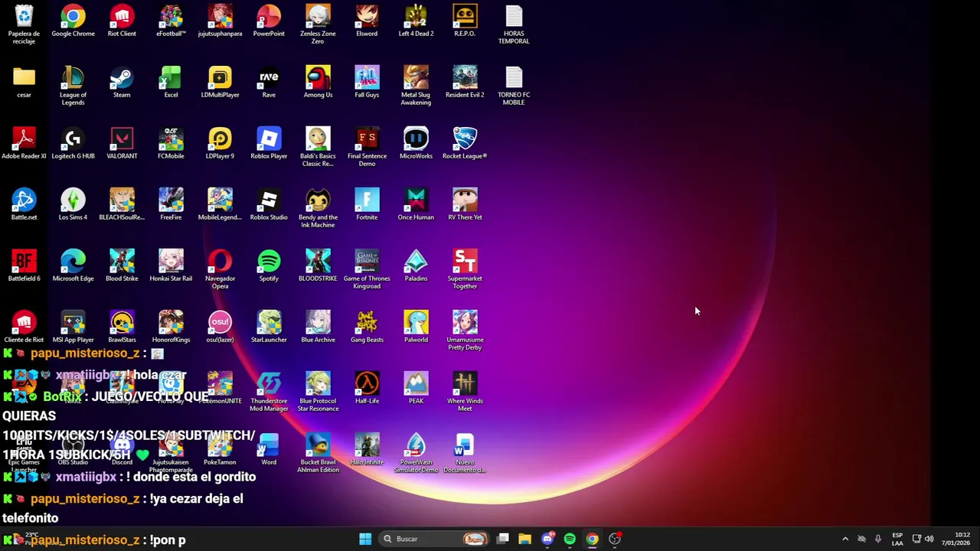Open the Rocket League desktop icon
This screenshot has width=980, height=551.
coord(465,143)
